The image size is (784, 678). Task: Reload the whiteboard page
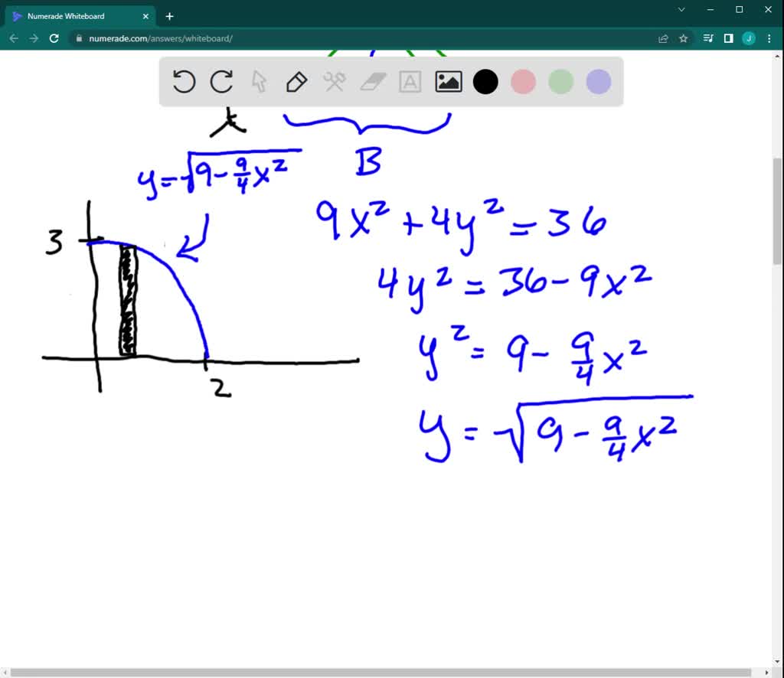tap(53, 38)
